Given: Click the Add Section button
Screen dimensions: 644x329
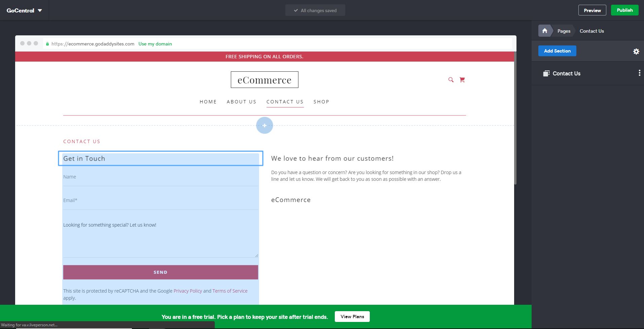Looking at the screenshot, I should [x=557, y=51].
